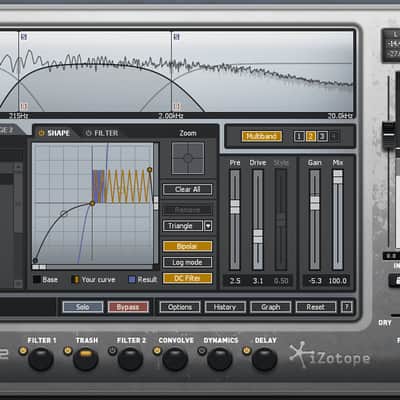The image size is (400, 400).
Task: Click the iZotope logo
Action: point(330,356)
